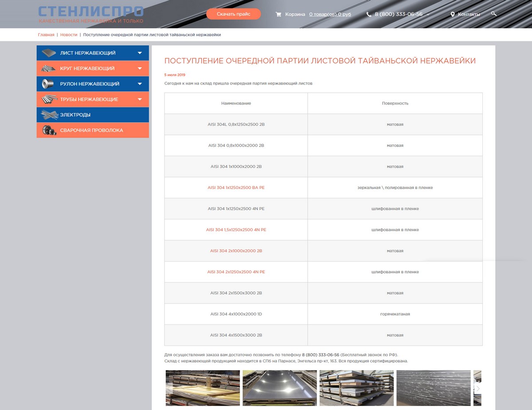Click the location pin icon near Контакты
This screenshot has height=410, width=532.
pyautogui.click(x=453, y=14)
